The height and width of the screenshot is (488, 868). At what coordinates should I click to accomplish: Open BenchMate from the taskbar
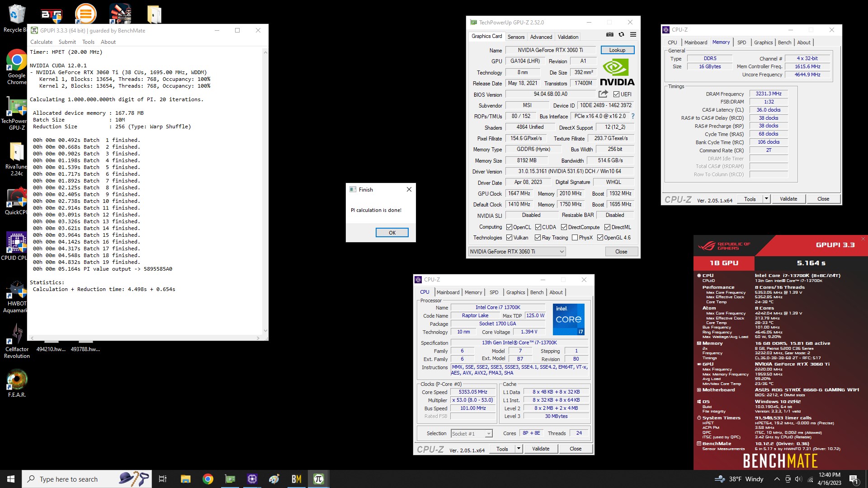point(297,479)
